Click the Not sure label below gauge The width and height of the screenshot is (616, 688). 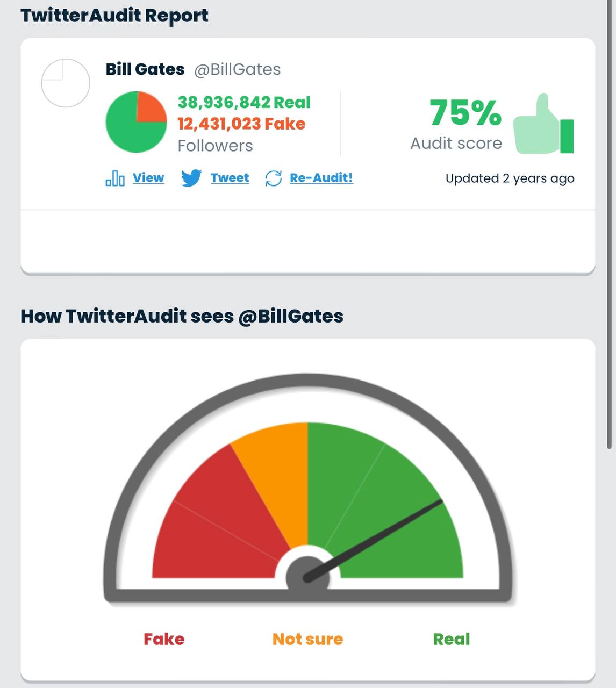pyautogui.click(x=307, y=639)
